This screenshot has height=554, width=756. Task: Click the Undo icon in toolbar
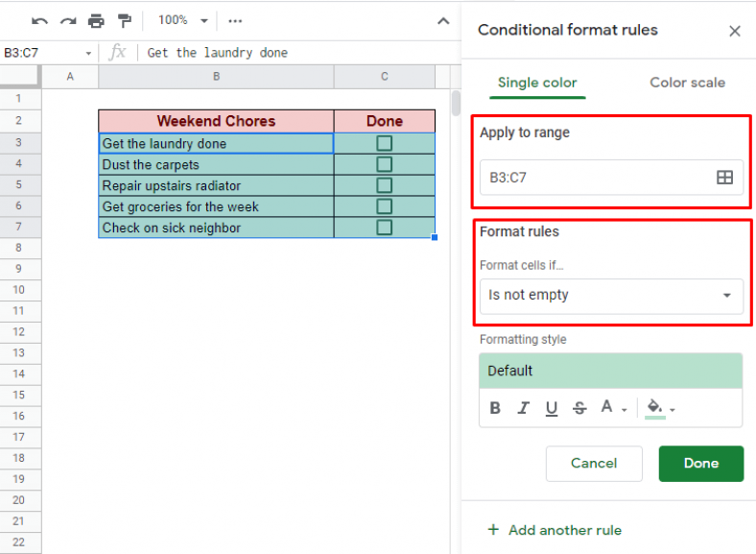coord(39,20)
